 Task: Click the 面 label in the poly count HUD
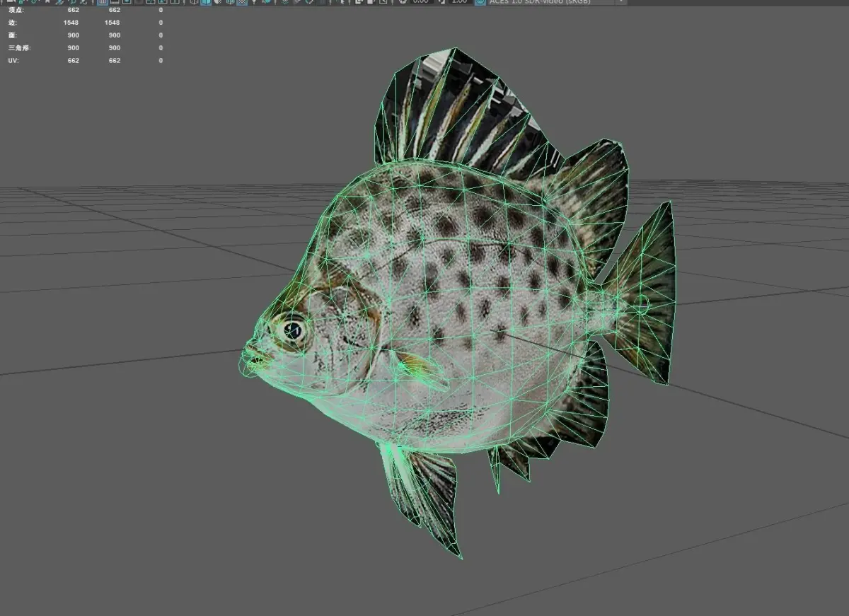(11, 35)
